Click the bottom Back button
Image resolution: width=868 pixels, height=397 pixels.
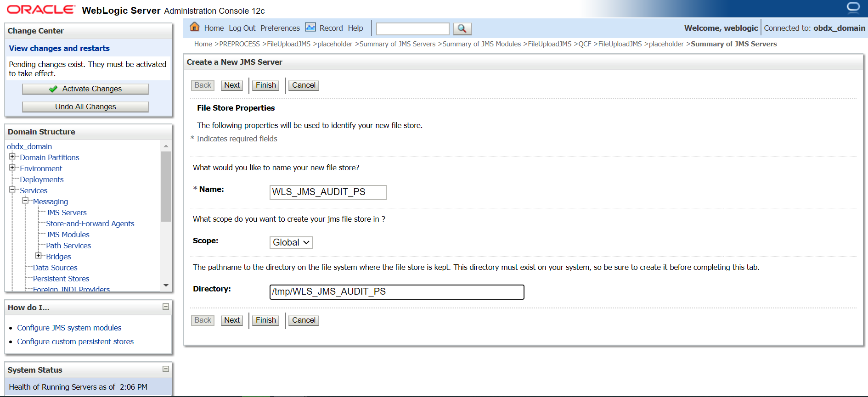pos(203,320)
